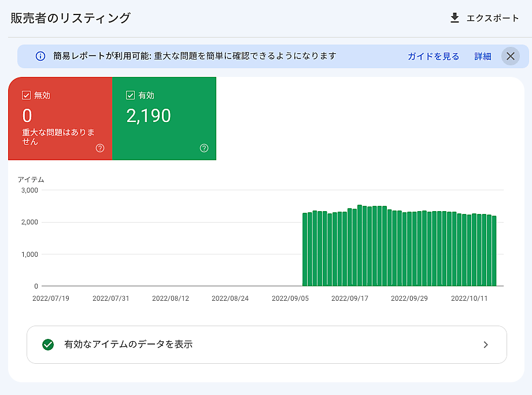Click the green checkmark icon beside 有効なアイテム

(48, 345)
